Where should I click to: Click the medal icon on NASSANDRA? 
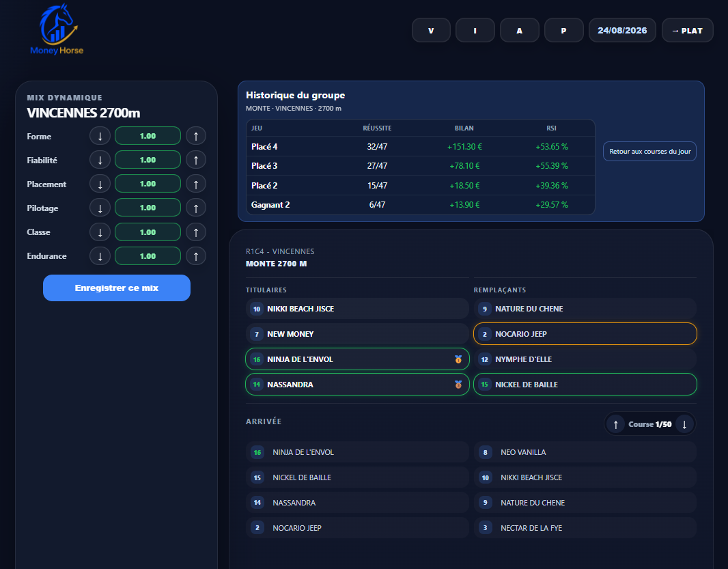458,384
